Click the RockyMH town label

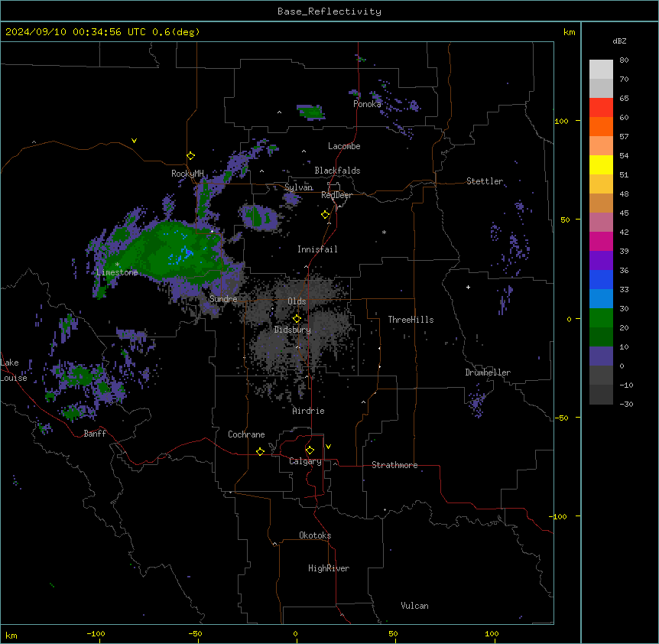point(187,174)
